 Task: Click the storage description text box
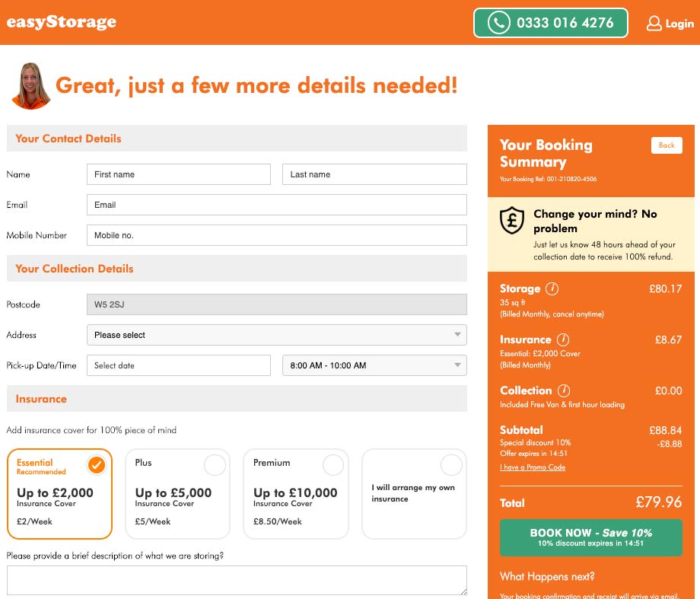tap(236, 580)
